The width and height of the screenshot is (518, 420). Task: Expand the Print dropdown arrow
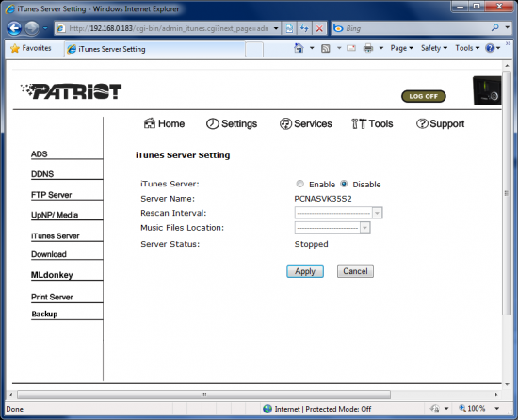click(380, 48)
